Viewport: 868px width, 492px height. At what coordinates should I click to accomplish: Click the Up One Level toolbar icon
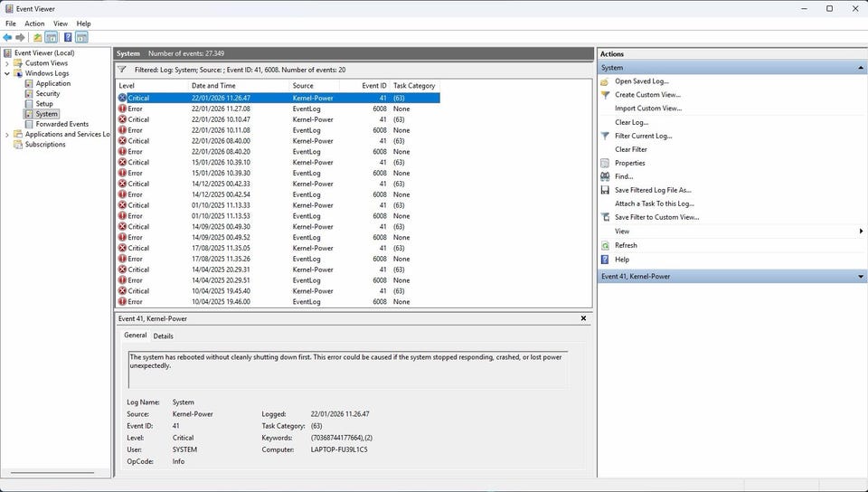tap(37, 37)
